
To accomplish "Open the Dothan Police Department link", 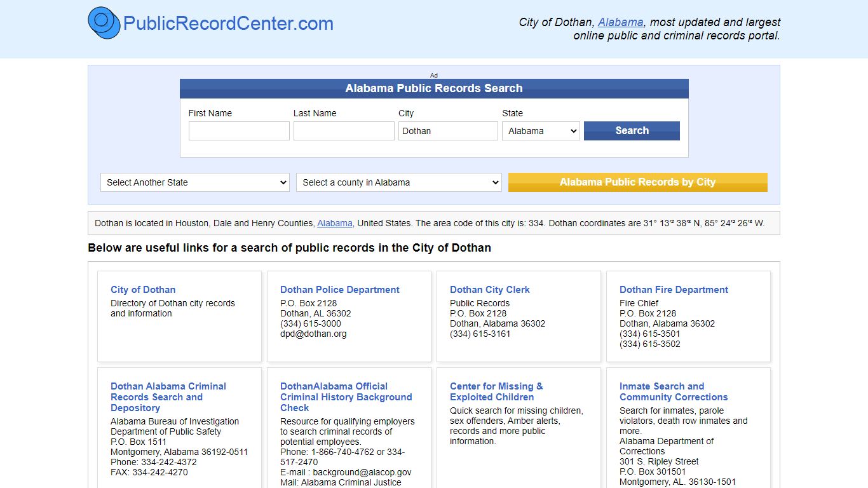I will (340, 290).
